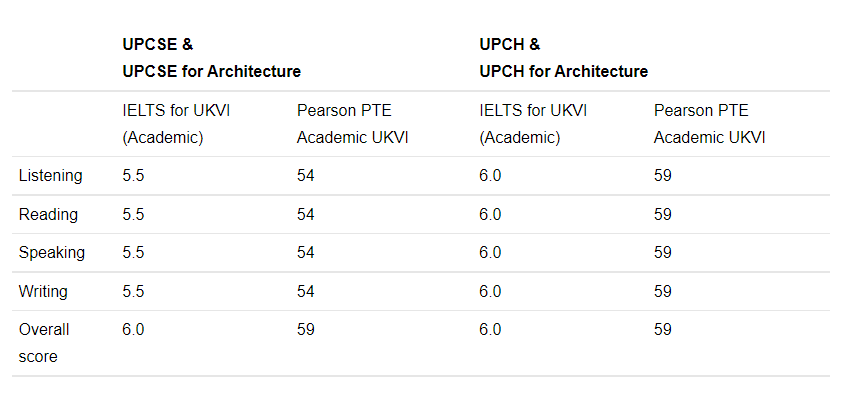Click the Pearson PTE subheading under UPCH
The image size is (853, 399).
pyautogui.click(x=709, y=124)
